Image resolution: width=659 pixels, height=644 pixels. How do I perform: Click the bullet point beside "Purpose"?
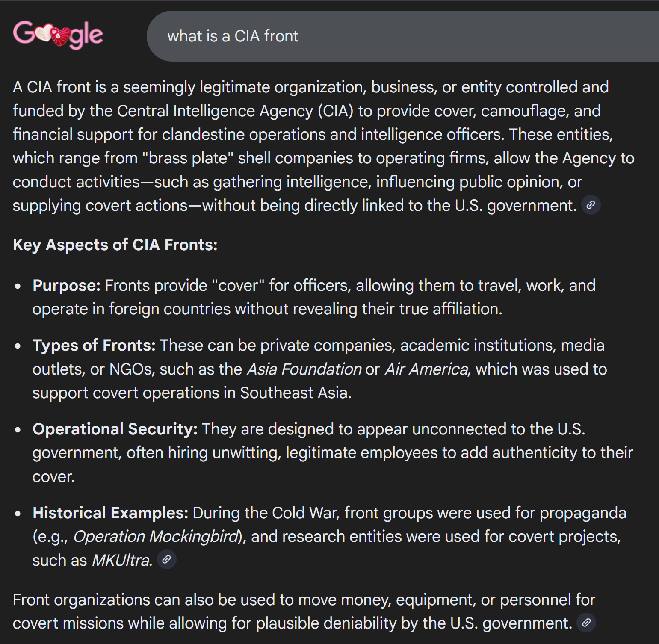coord(18,286)
